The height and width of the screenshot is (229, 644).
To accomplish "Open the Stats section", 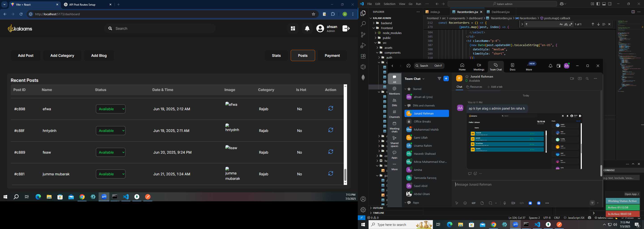I will pyautogui.click(x=276, y=55).
